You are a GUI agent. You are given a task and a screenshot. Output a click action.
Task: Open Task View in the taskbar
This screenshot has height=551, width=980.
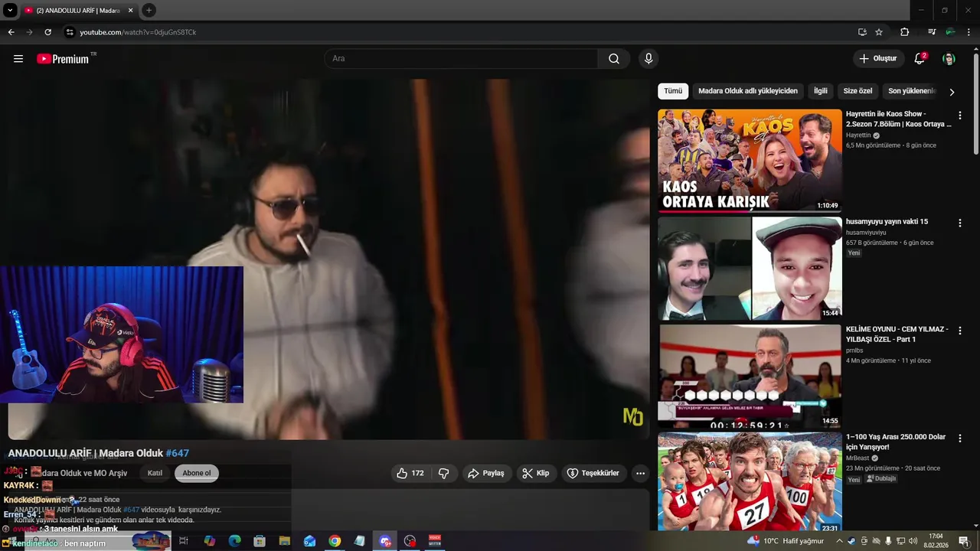pos(184,541)
